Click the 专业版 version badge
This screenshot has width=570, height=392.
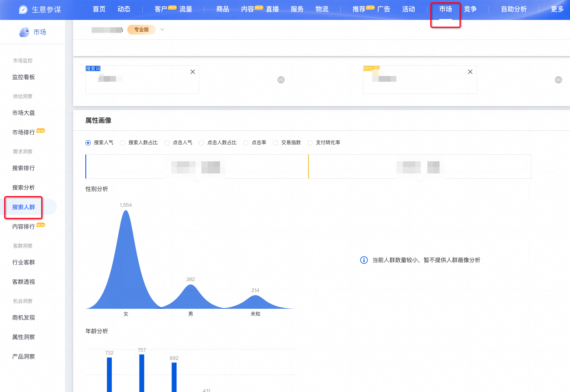141,30
